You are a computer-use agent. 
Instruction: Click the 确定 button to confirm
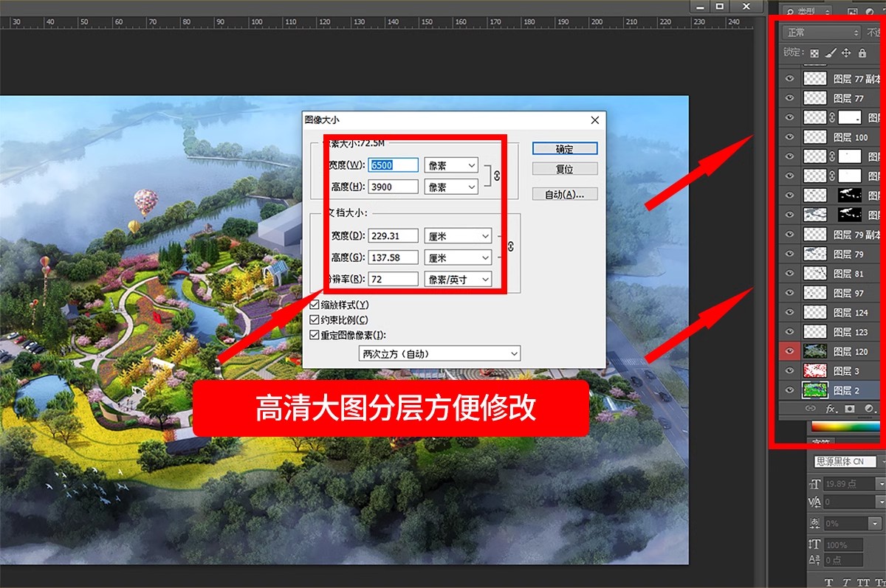(564, 148)
